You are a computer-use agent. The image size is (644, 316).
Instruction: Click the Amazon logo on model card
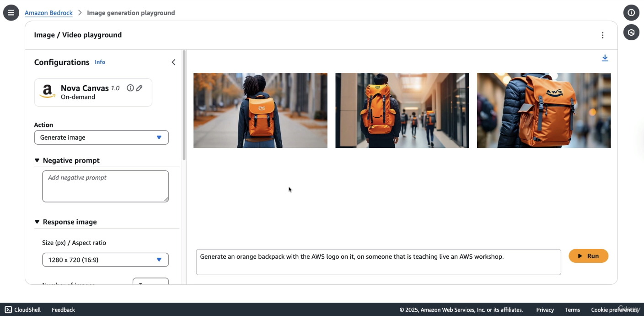(x=47, y=92)
